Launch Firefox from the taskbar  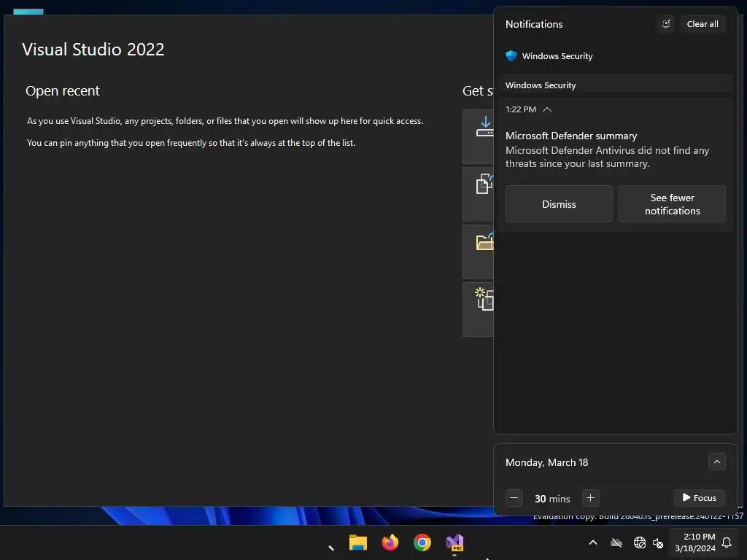[390, 542]
